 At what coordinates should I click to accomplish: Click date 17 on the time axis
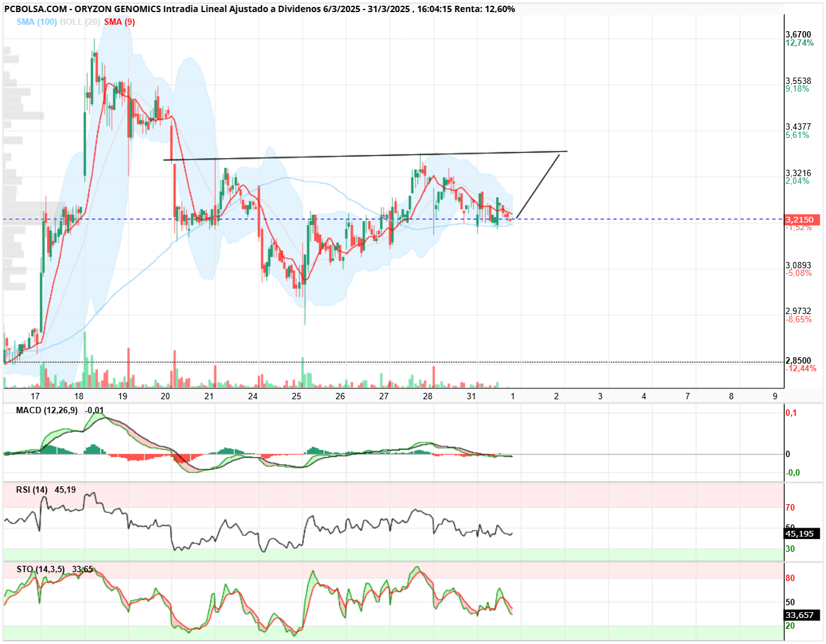(35, 396)
